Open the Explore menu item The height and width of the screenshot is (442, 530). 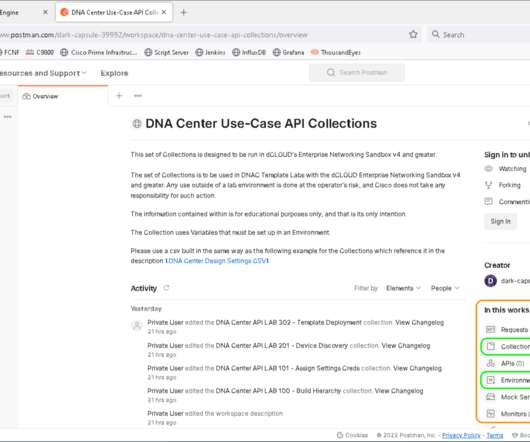click(x=114, y=73)
